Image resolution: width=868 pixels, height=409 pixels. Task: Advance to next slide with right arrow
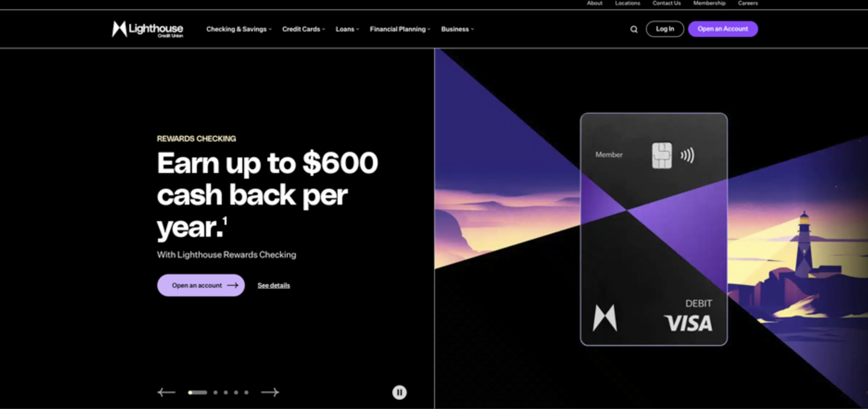(270, 392)
